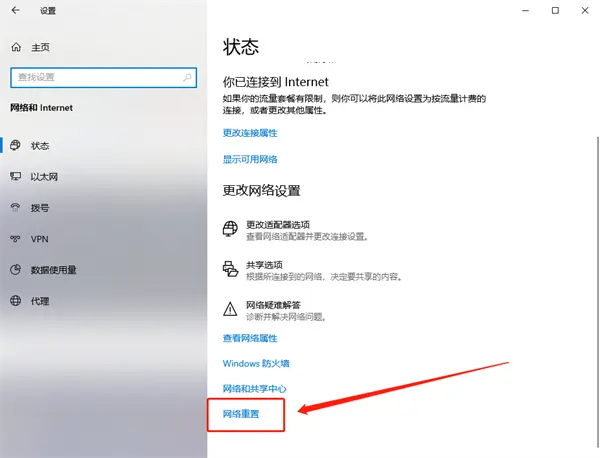The image size is (600, 458).
Task: Open the 显示可用网络 link
Action: pos(250,159)
